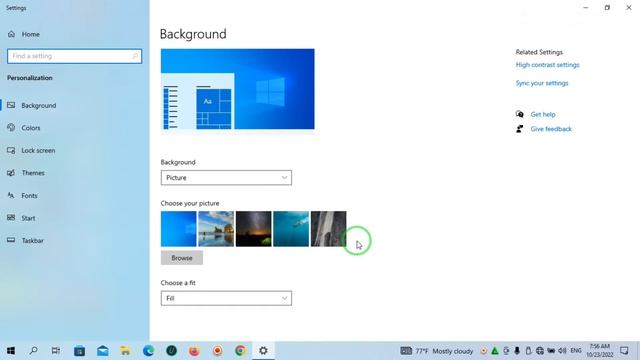The height and width of the screenshot is (360, 640).
Task: Open High contrast settings link
Action: click(547, 65)
